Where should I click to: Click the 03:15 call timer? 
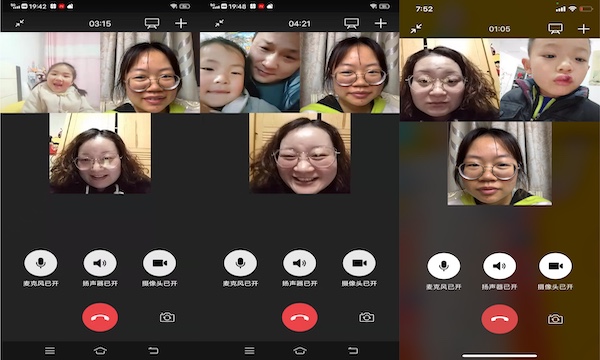pos(100,24)
